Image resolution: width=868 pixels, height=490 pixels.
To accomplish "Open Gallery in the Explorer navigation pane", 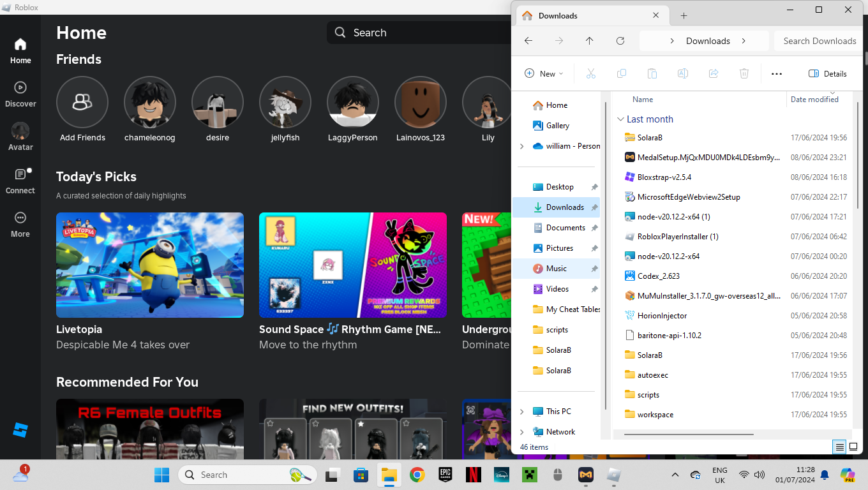I will click(x=557, y=126).
